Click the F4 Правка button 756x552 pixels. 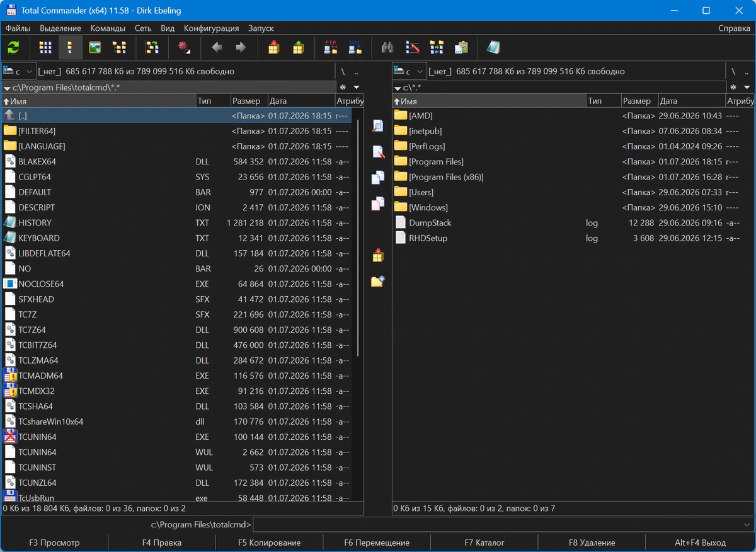click(162, 543)
